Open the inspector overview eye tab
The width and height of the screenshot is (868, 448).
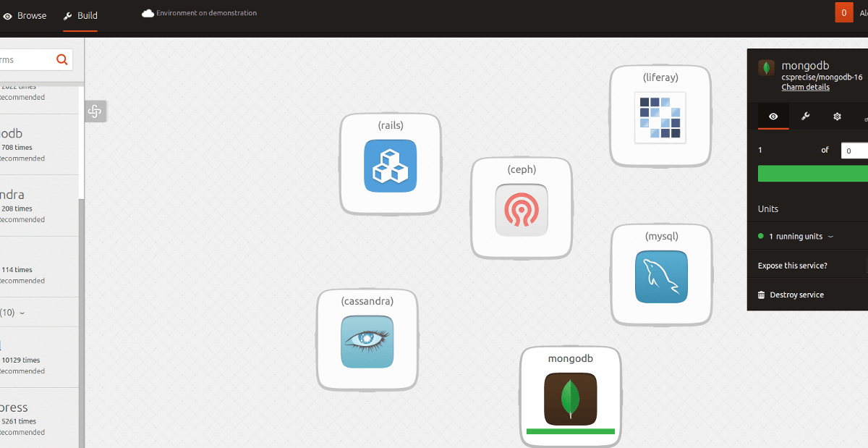tap(773, 116)
